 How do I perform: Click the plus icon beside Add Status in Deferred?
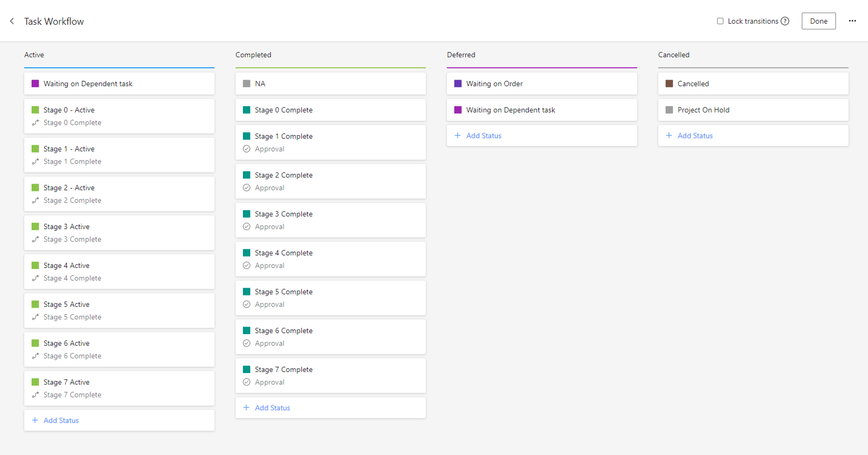458,136
